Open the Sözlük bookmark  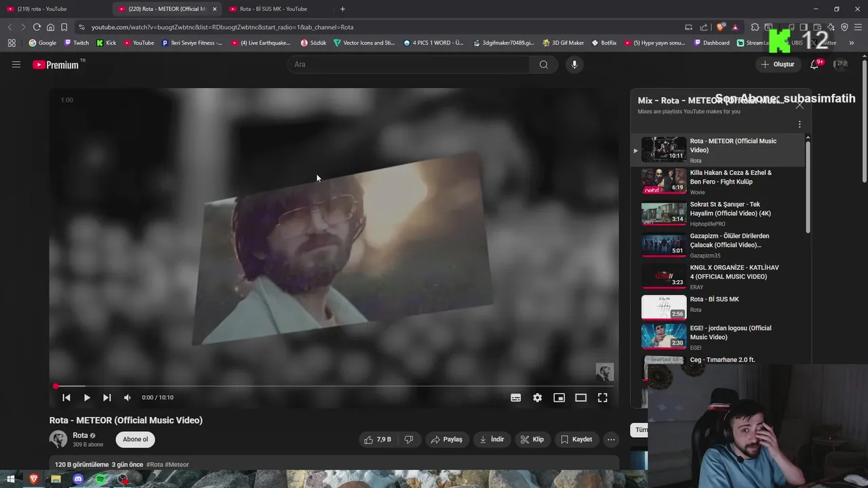pyautogui.click(x=313, y=43)
